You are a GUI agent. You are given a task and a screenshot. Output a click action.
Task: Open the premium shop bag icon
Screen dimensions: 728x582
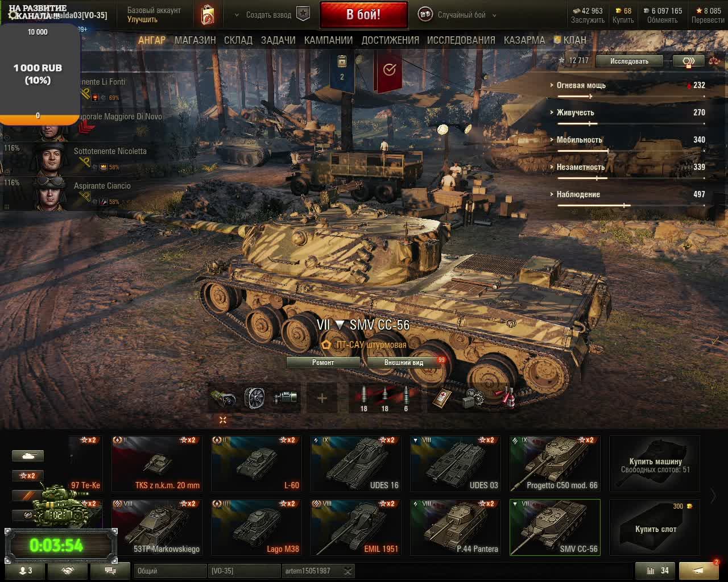(x=208, y=15)
